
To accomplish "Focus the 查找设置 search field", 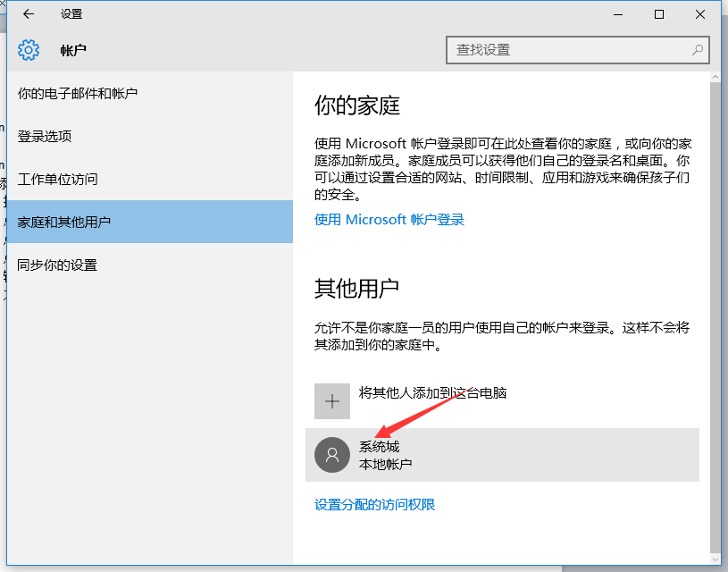I will [x=578, y=50].
